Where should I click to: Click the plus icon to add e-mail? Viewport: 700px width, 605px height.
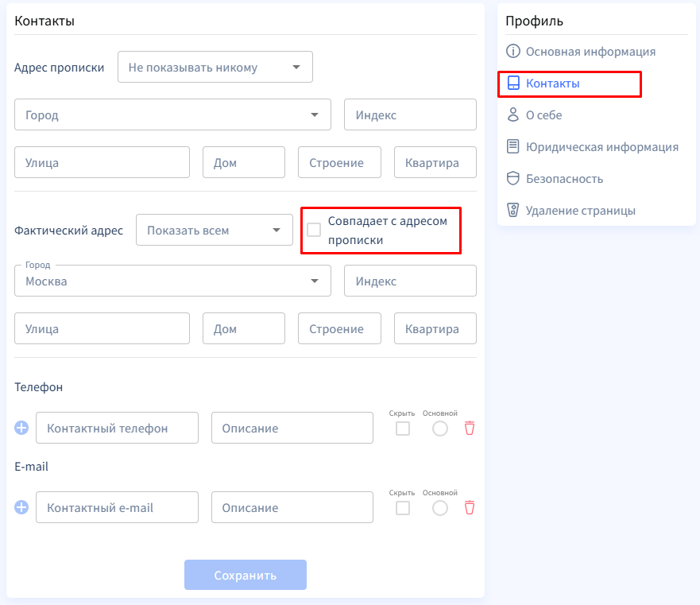click(x=21, y=507)
